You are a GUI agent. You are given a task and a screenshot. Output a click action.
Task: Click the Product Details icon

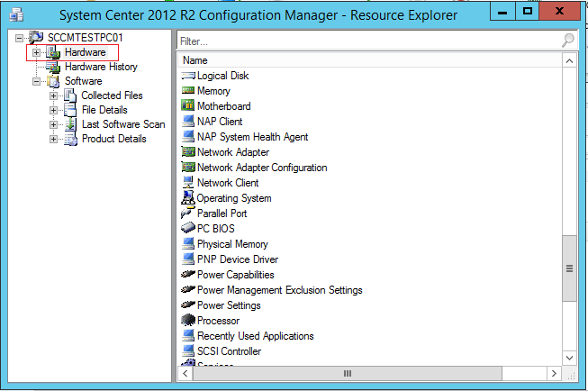(x=70, y=139)
